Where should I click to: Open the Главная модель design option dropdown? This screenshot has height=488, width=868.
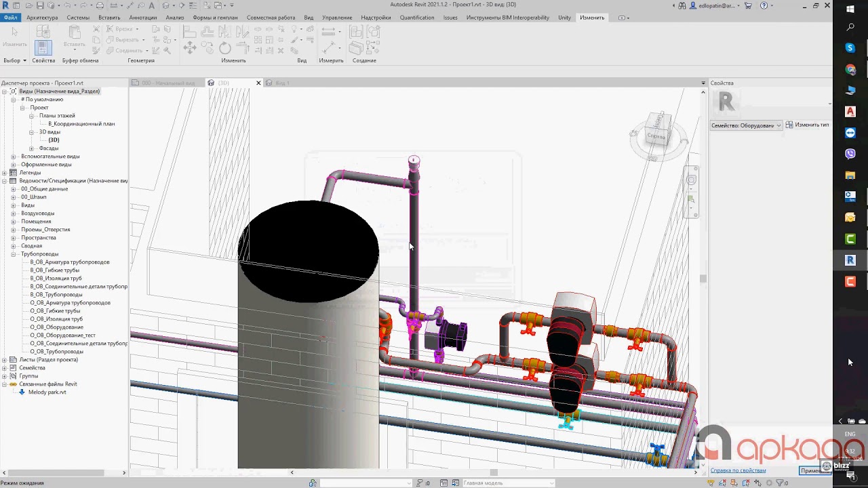click(x=509, y=483)
